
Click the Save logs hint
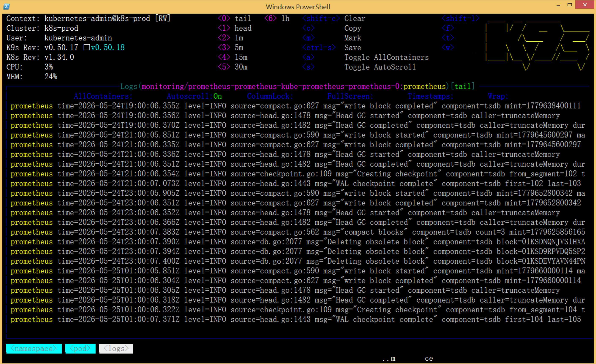pos(353,48)
